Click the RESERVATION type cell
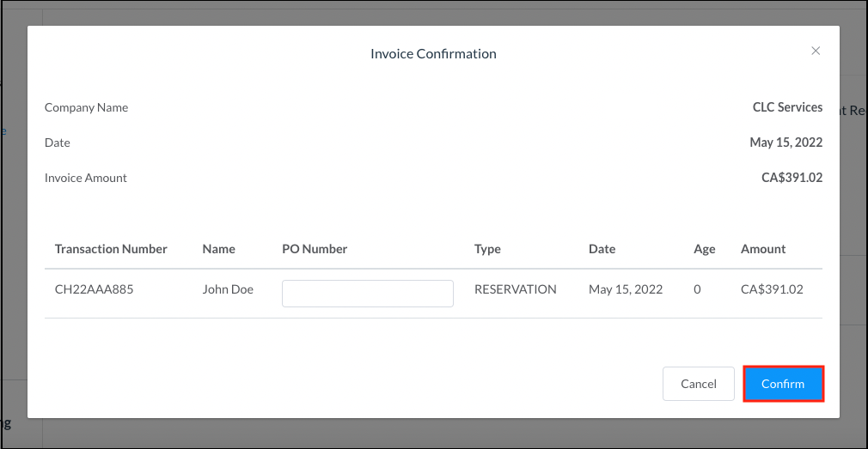Image resolution: width=868 pixels, height=449 pixels. coord(515,289)
